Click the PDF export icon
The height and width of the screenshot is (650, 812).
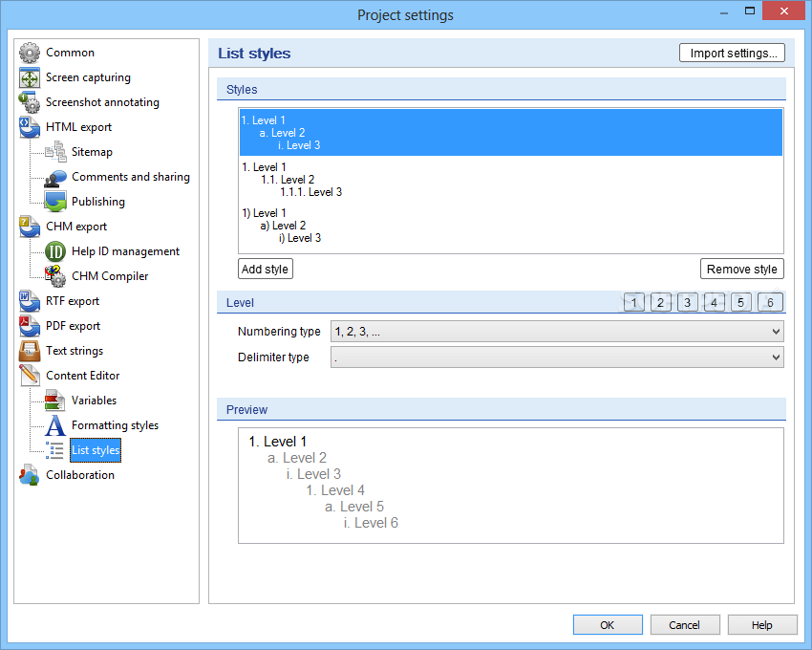pyautogui.click(x=30, y=326)
